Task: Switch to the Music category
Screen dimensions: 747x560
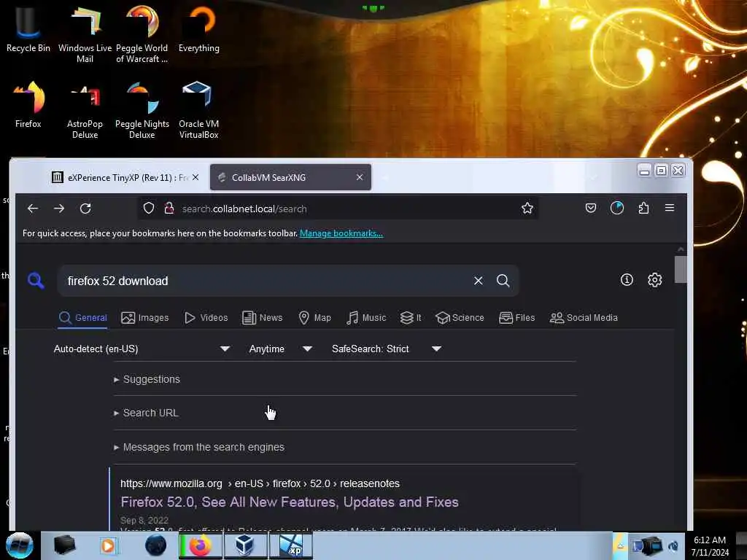Action: tap(366, 318)
